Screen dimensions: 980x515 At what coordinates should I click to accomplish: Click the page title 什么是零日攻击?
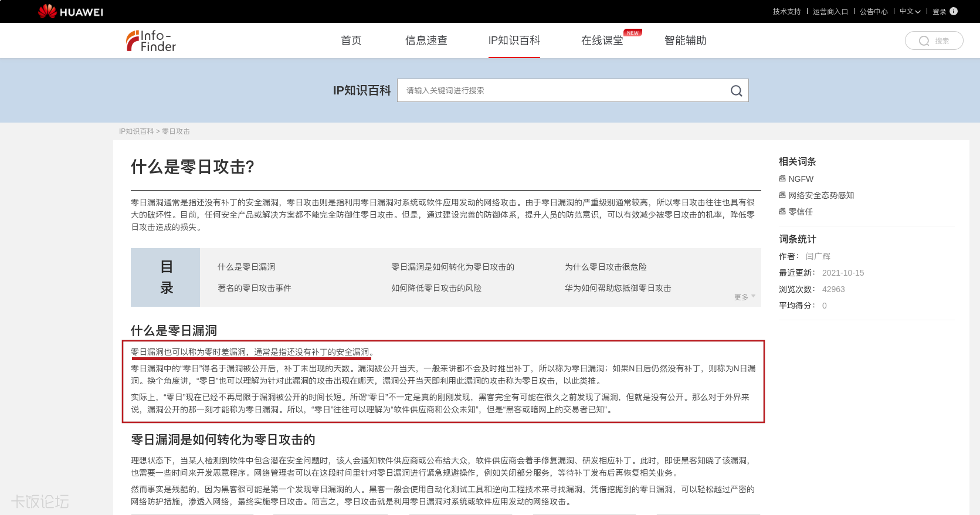point(192,167)
